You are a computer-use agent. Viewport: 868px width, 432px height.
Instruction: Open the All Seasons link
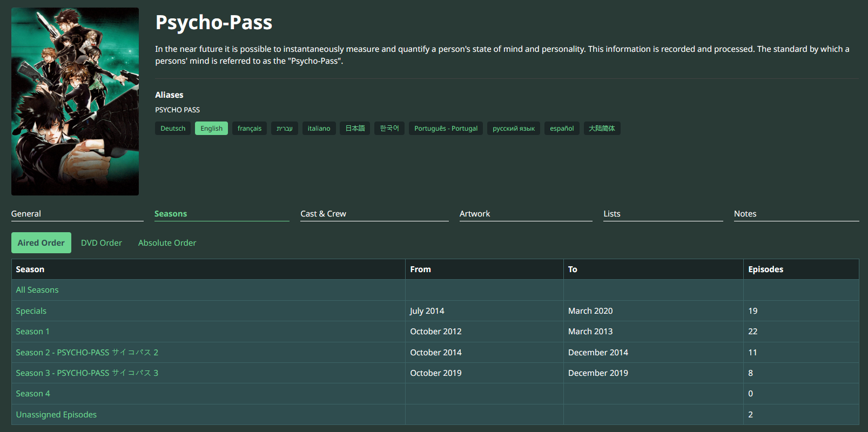37,290
